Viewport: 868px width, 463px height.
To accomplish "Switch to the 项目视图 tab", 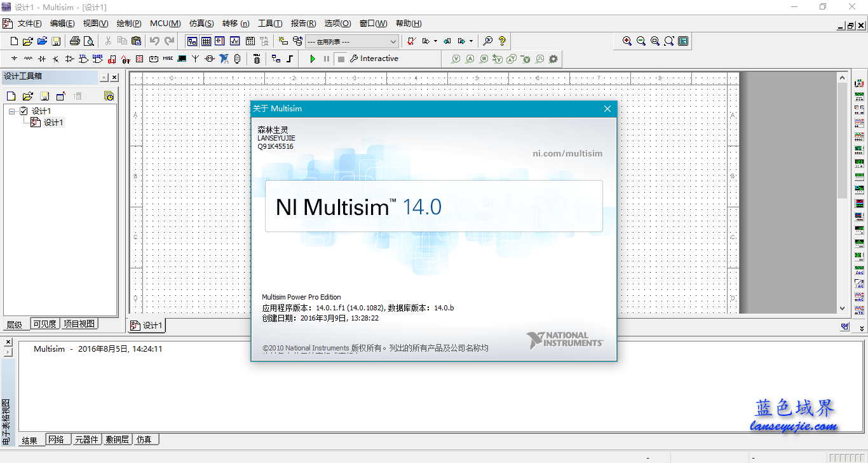I will [79, 324].
